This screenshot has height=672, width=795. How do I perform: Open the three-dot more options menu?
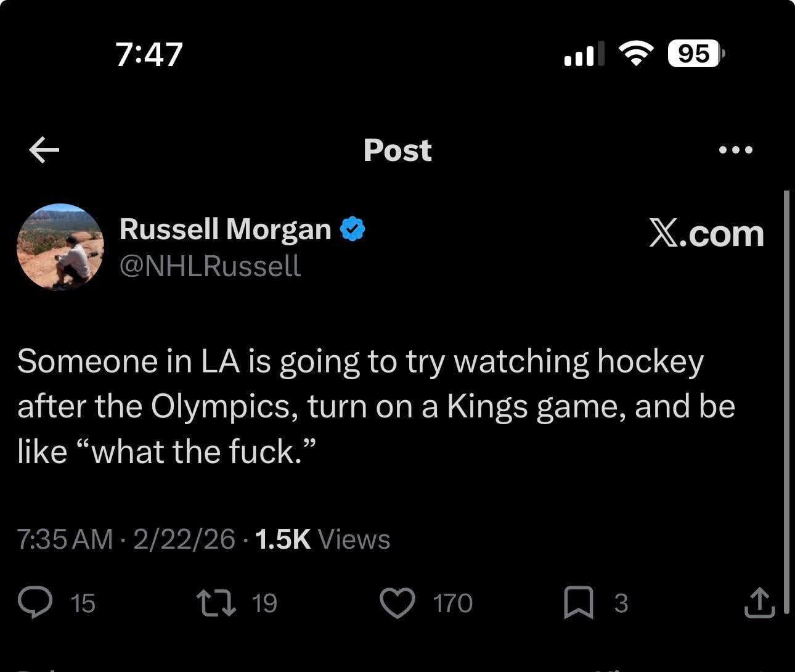pyautogui.click(x=736, y=150)
